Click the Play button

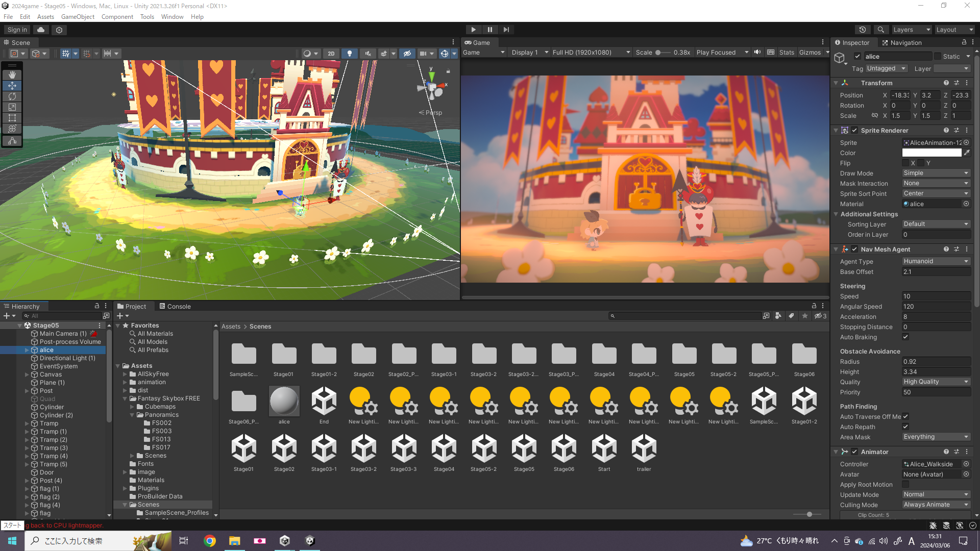[473, 30]
